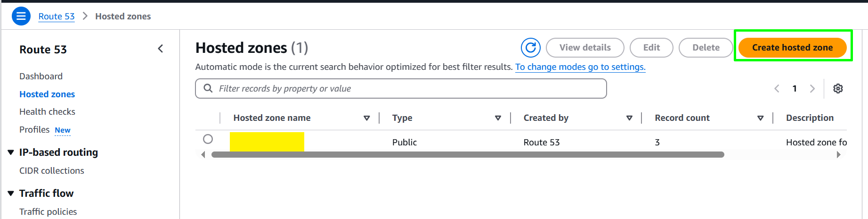
Task: Open Dashboard in sidebar
Action: pos(41,76)
